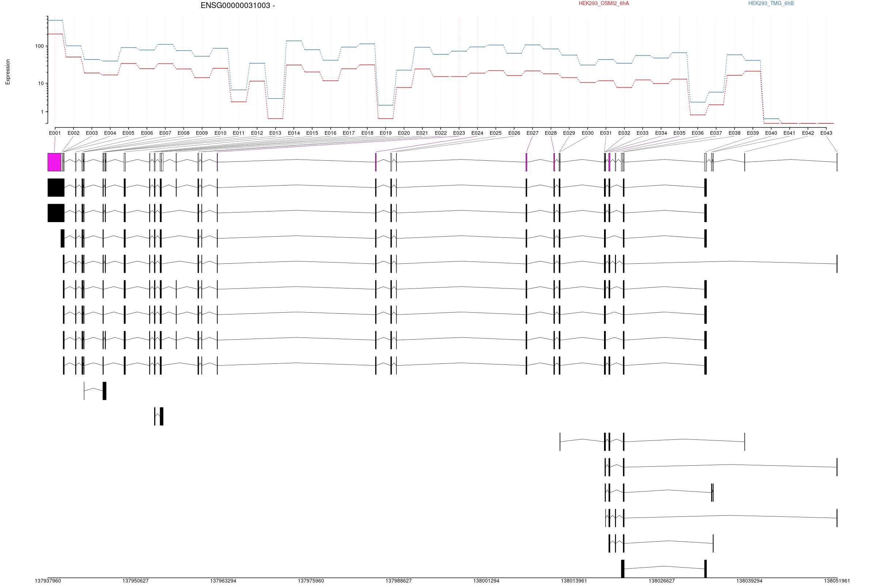The image size is (877, 588).
Task: Click exon label E018
Action: pos(367,133)
